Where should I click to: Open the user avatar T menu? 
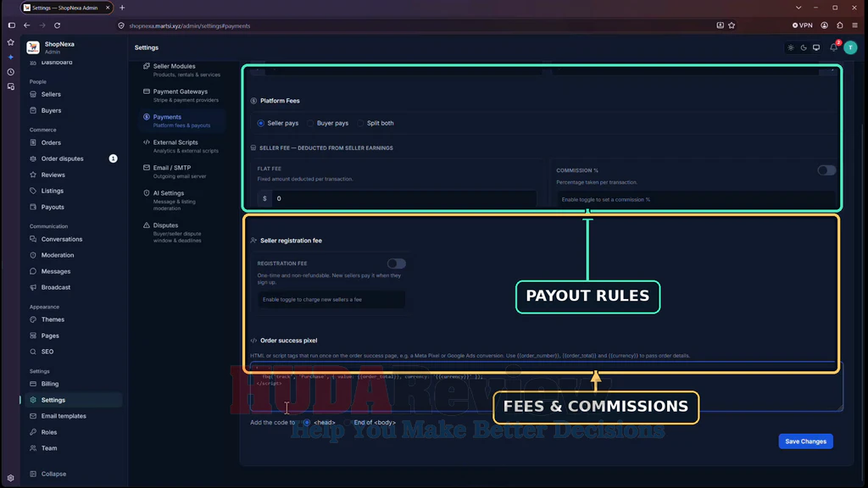[851, 47]
